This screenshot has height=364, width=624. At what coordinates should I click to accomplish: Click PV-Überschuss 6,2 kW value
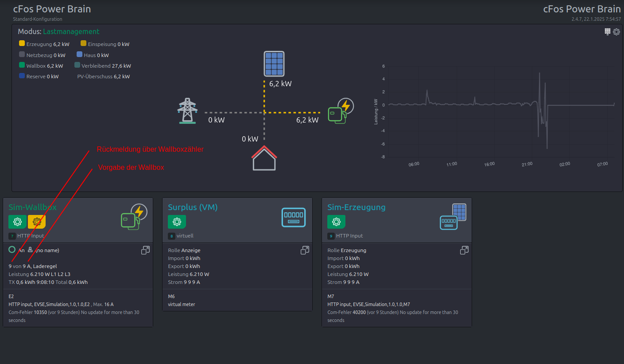(x=104, y=77)
